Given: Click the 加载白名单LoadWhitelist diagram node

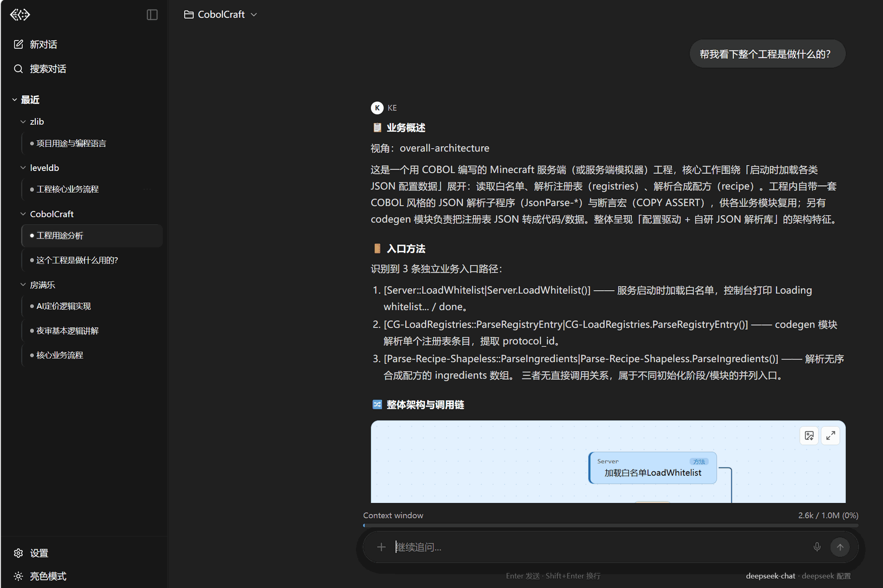Looking at the screenshot, I should point(653,468).
